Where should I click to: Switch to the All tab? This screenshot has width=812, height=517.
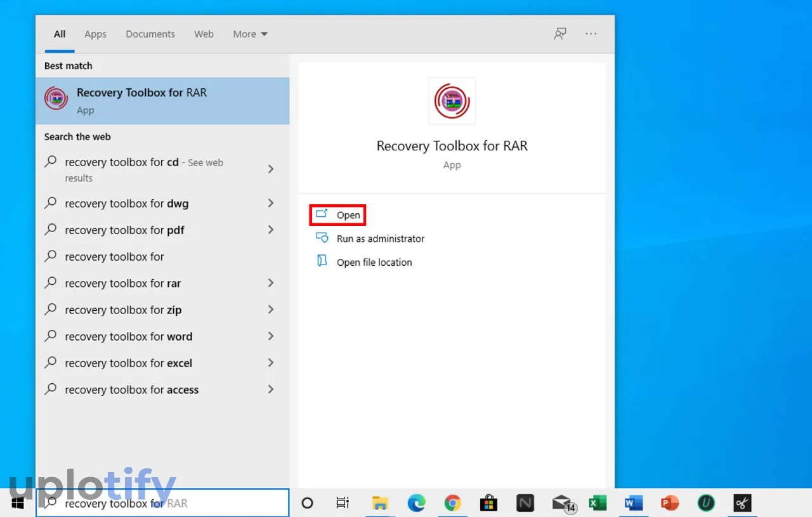(x=60, y=34)
